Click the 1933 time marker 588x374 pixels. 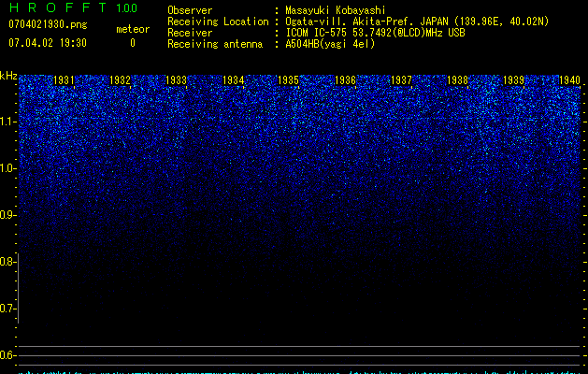[x=176, y=79]
